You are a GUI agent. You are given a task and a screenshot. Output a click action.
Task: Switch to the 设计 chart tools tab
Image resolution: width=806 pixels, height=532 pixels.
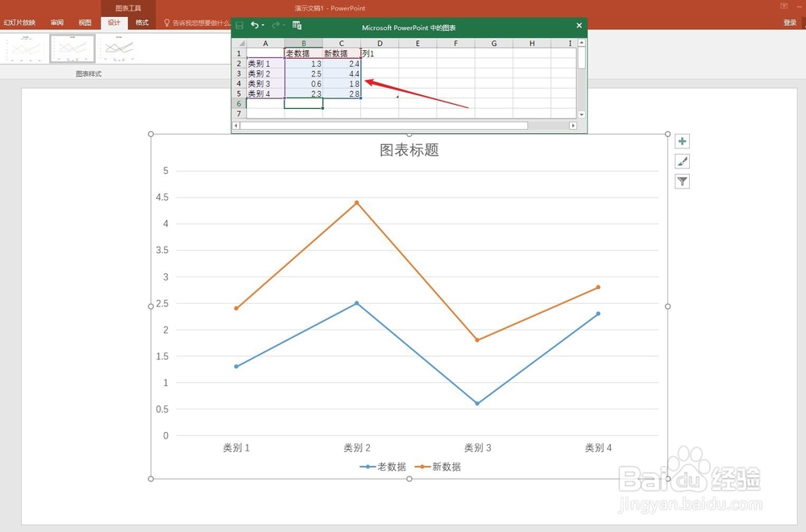[114, 23]
